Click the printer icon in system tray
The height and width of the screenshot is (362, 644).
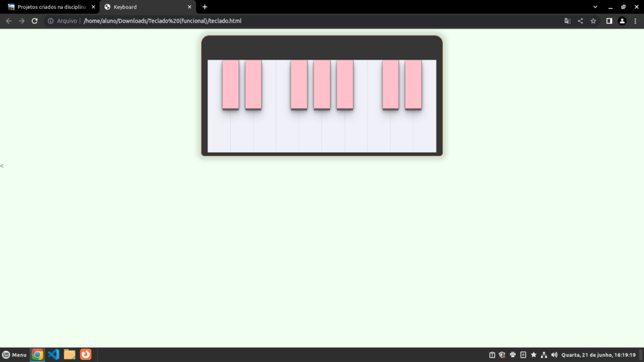coord(513,355)
